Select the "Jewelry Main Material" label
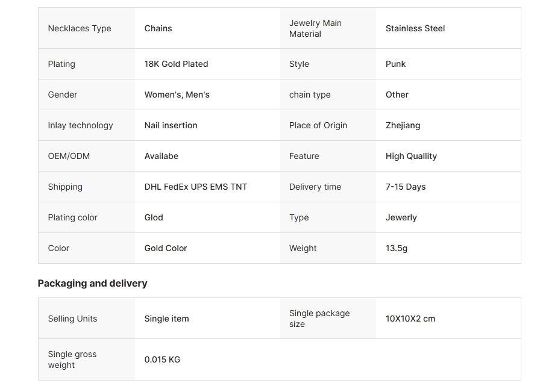Screen dimensions: 534x392 (x=315, y=28)
